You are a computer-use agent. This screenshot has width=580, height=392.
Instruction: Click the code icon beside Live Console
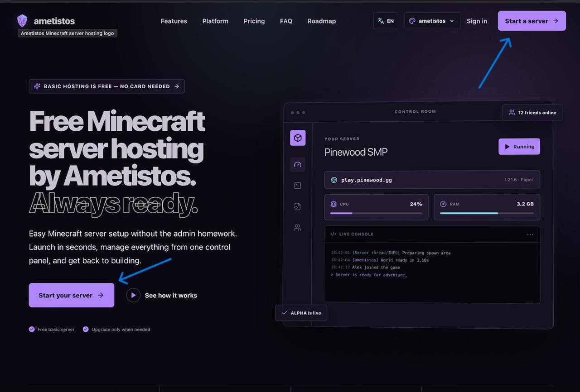pyautogui.click(x=333, y=234)
